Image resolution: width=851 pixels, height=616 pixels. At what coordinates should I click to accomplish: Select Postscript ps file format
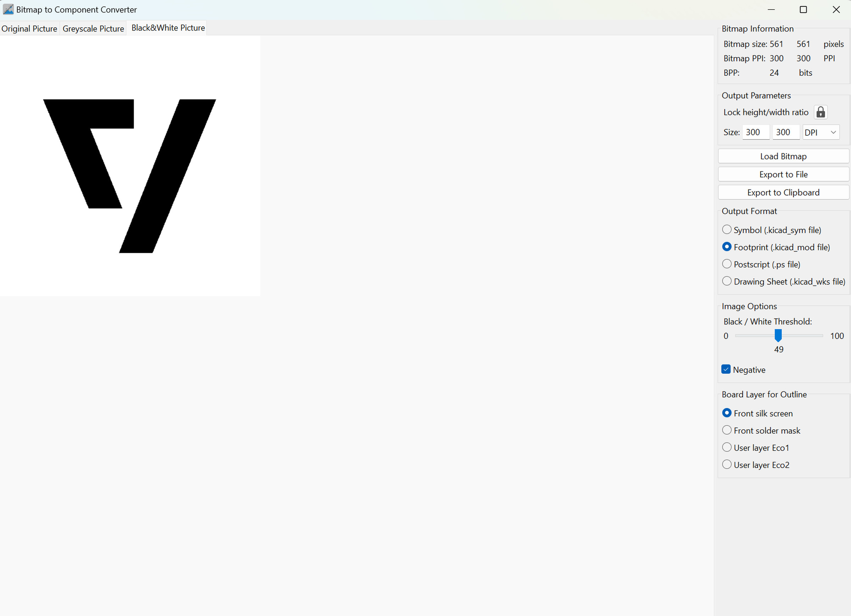click(x=727, y=264)
